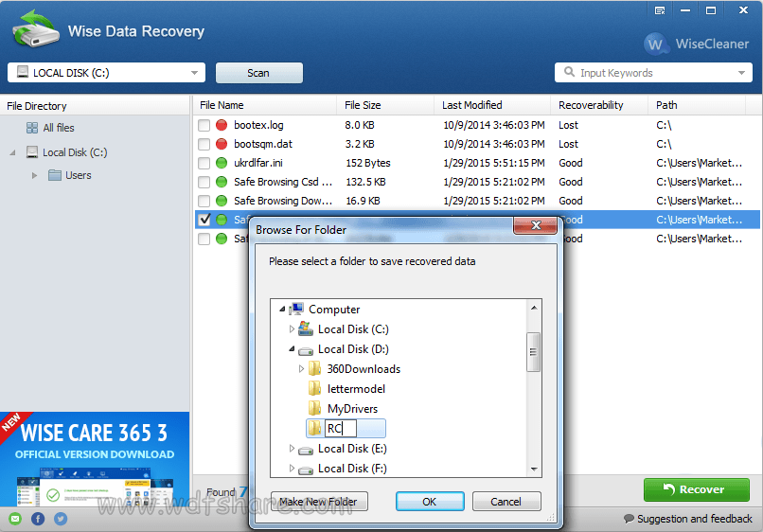Screen dimensions: 763x532
Task: Click Make New Folder button
Action: [x=319, y=502]
